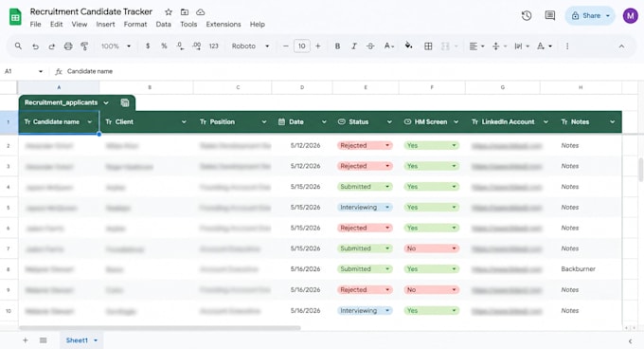Open the Date column header dropdown
This screenshot has height=349, width=644.
pyautogui.click(x=324, y=122)
